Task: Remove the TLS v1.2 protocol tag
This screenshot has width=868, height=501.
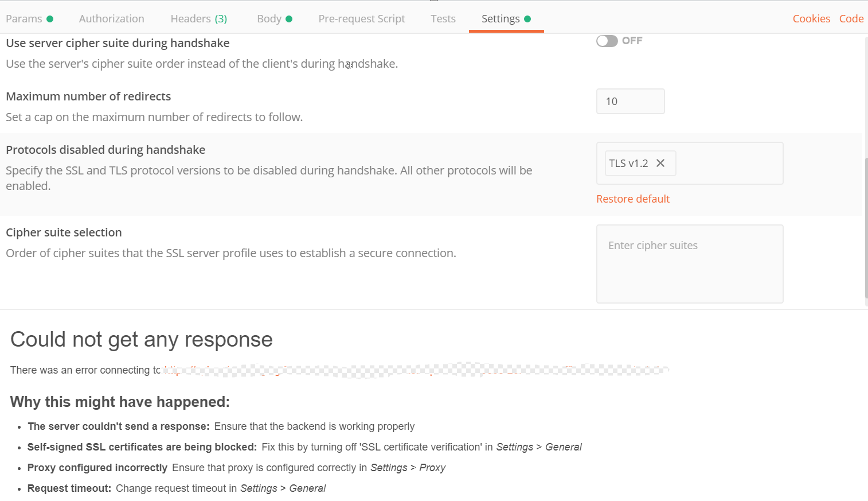Action: 660,163
